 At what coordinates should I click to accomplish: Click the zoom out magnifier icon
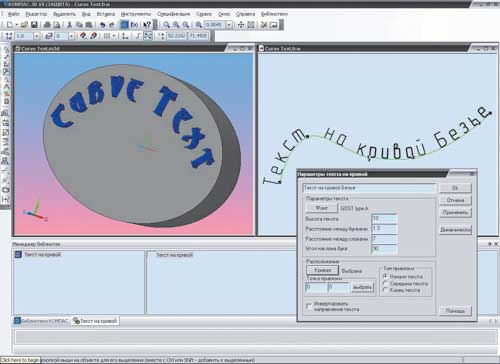click(186, 25)
